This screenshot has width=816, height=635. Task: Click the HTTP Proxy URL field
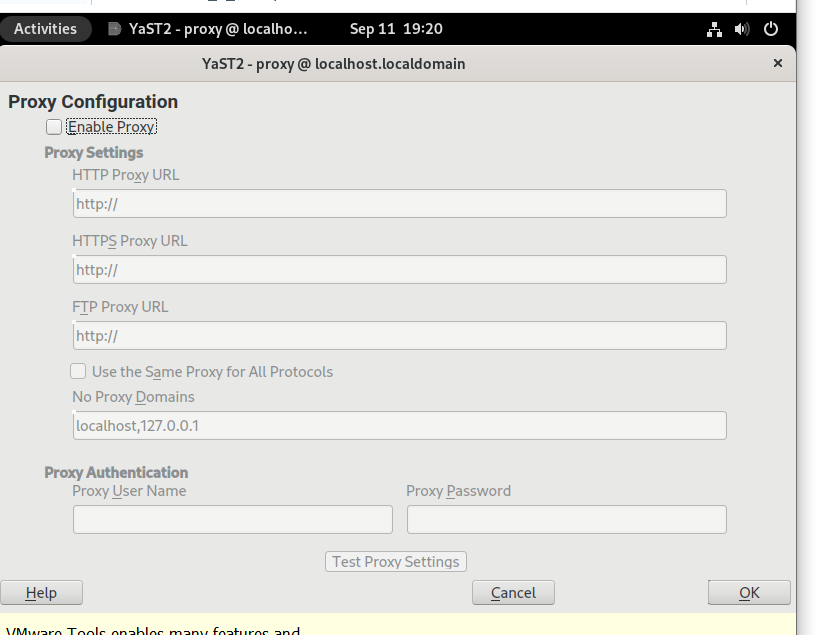(400, 204)
